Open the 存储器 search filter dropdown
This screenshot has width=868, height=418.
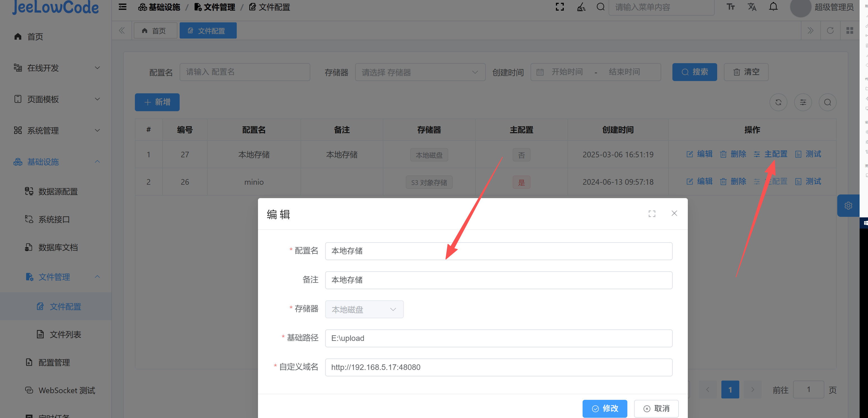(x=420, y=72)
